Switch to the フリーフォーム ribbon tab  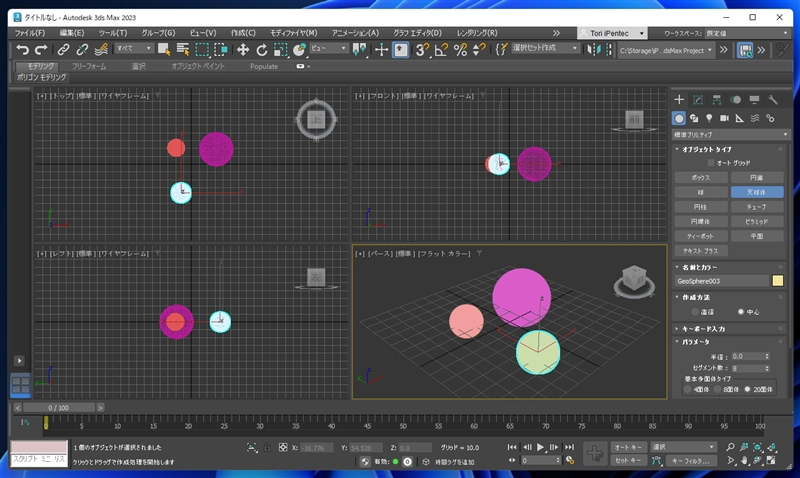pos(89,66)
